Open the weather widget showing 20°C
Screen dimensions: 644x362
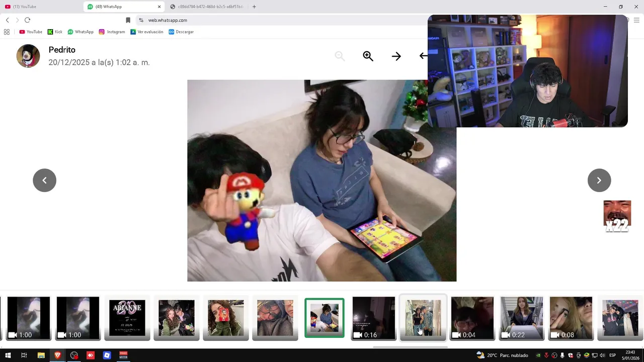503,355
